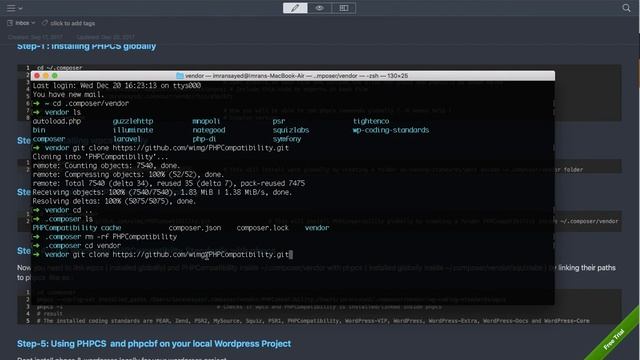This screenshot has width=640, height=360.
Task: Click 'composer.lock' in the terminal output
Action: tap(262, 228)
